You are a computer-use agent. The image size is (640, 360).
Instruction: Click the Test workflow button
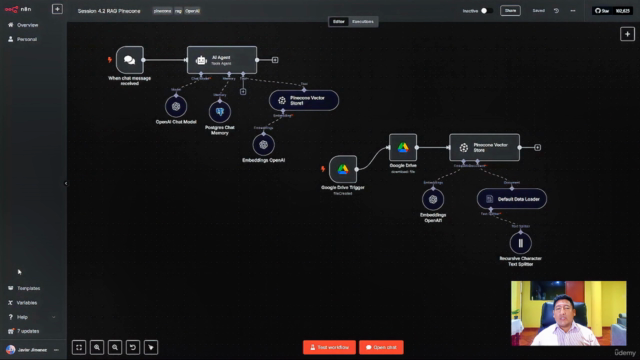[x=329, y=347]
